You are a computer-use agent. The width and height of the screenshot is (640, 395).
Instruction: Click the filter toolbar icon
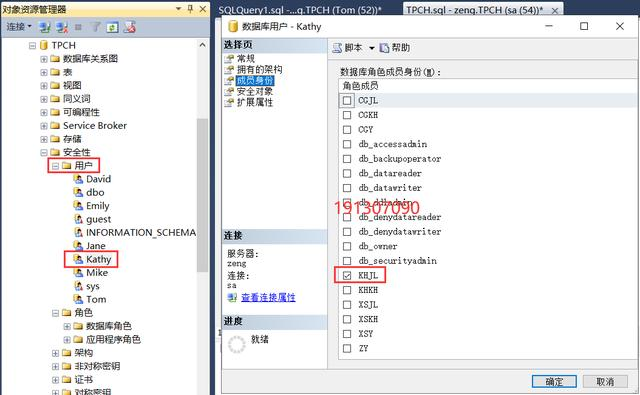(x=96, y=27)
